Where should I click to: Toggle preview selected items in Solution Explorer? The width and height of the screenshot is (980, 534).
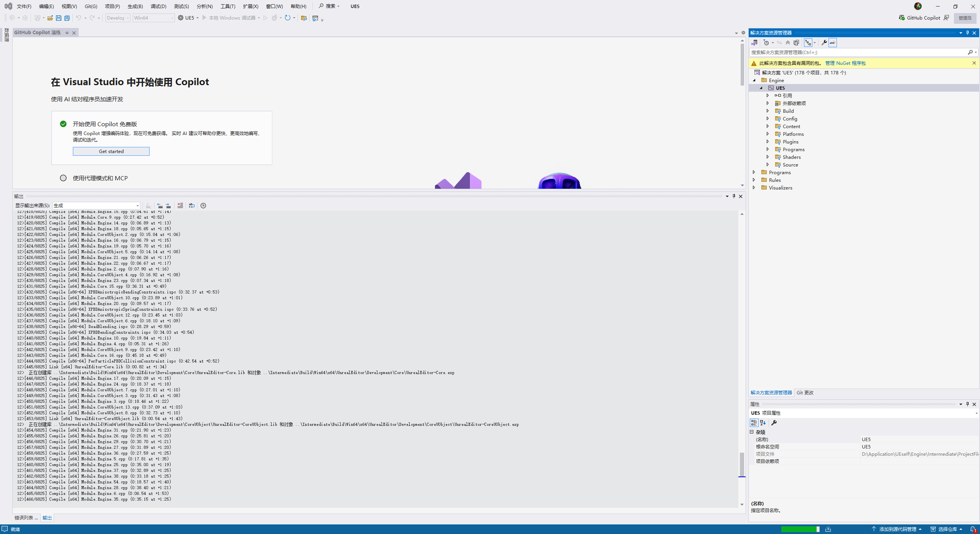[x=833, y=43]
